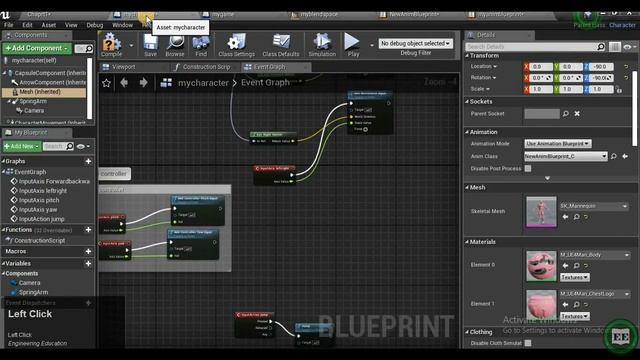Open M_UE4Man_Body material dropdown

(594, 255)
